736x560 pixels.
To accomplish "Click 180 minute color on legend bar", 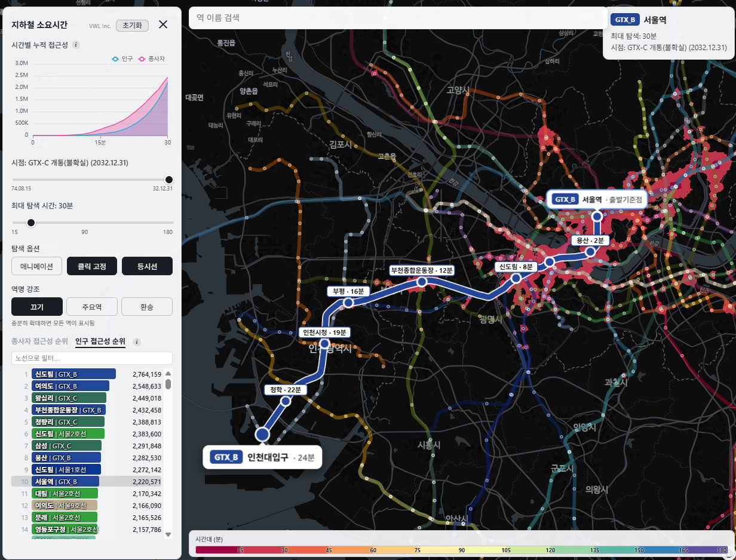I will coord(722,550).
